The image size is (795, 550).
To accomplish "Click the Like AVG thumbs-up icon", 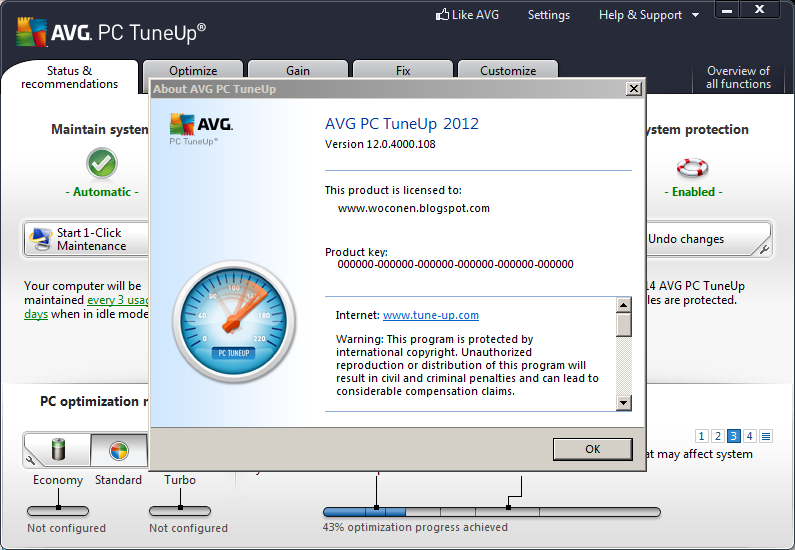I will coord(442,14).
